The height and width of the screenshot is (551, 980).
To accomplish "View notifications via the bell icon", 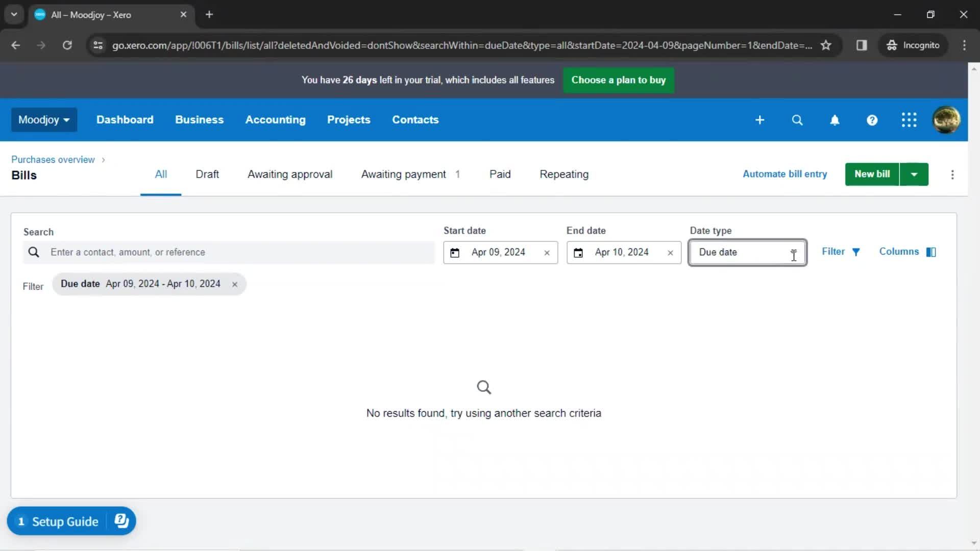I will pos(835,120).
